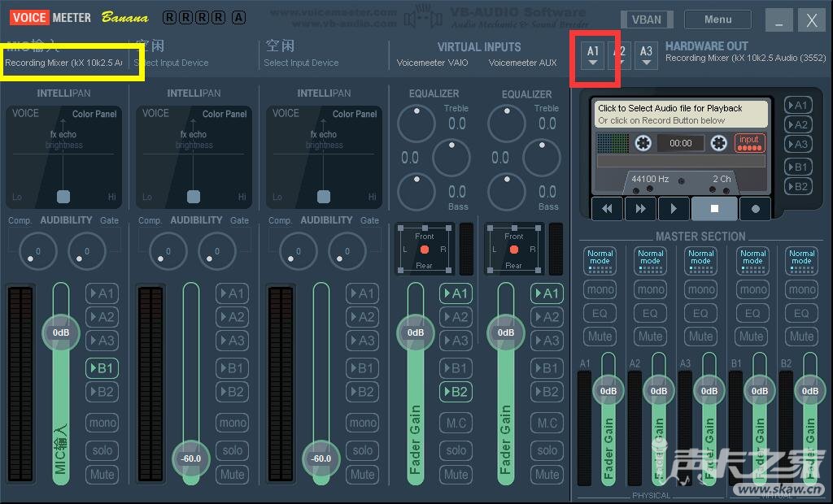Enable A1 routing on MIC input strip

(x=102, y=293)
